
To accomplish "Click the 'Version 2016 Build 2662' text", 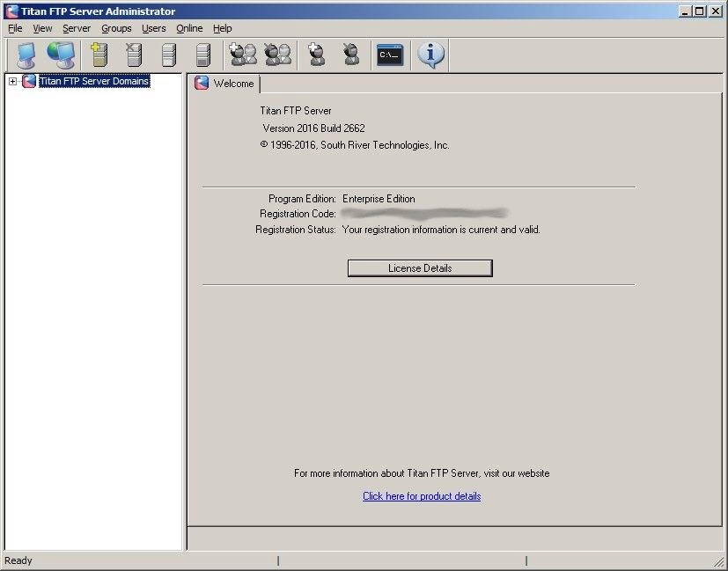I will click(314, 128).
